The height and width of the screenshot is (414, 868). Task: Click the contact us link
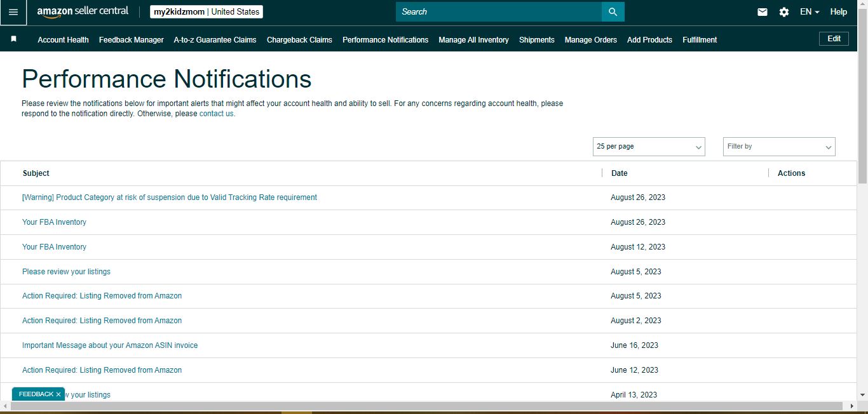pyautogui.click(x=216, y=114)
